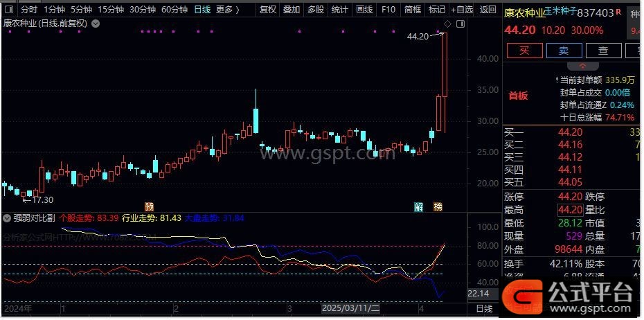
Task: Click the diamond icon above chart
Action: (447, 24)
